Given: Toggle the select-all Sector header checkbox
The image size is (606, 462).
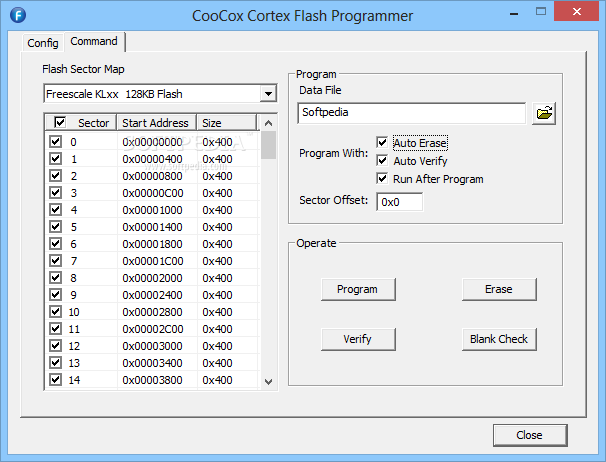Looking at the screenshot, I should point(60,122).
